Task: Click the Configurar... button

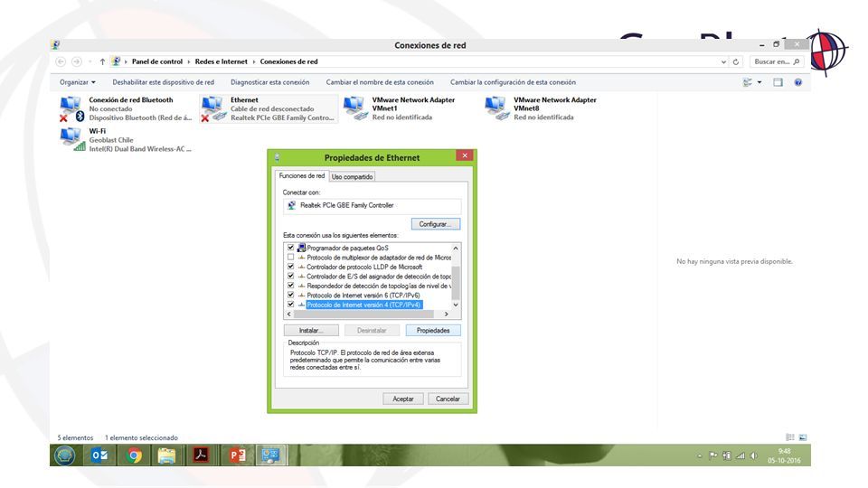Action: 436,223
